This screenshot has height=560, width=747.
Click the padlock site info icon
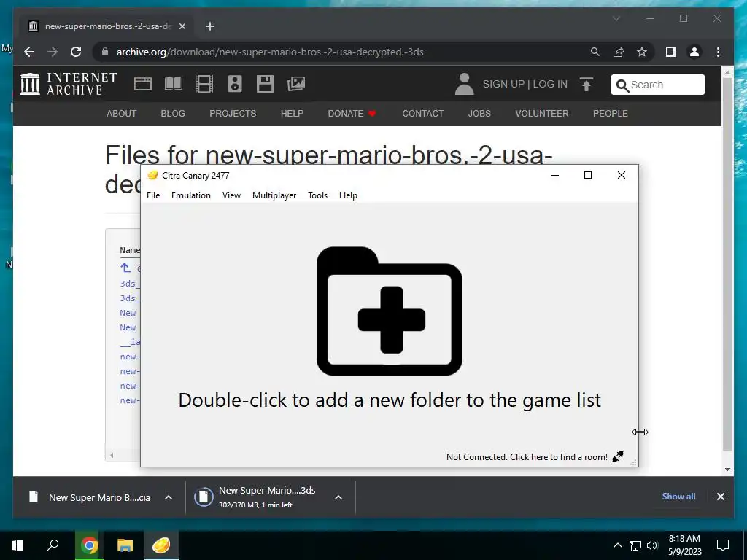[105, 52]
